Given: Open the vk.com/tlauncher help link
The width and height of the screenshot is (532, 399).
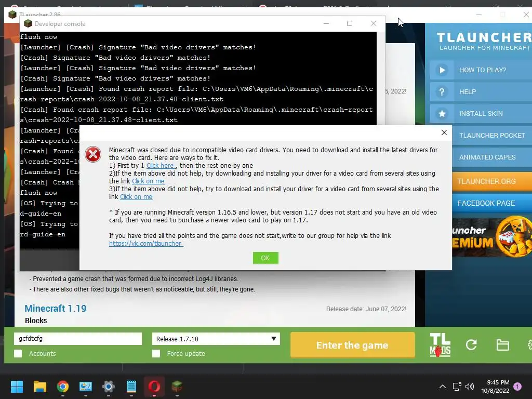Looking at the screenshot, I should pos(145,243).
